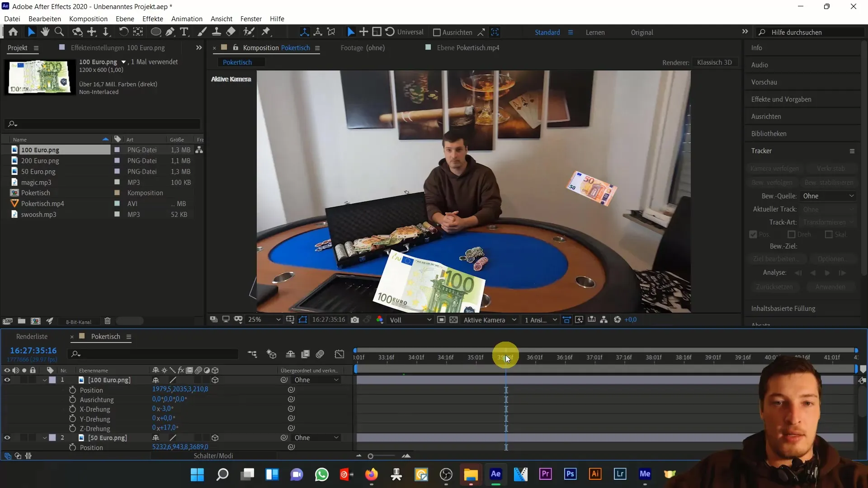Viewport: 868px width, 488px height.
Task: Delete selected project item with trash icon
Action: pos(108,321)
